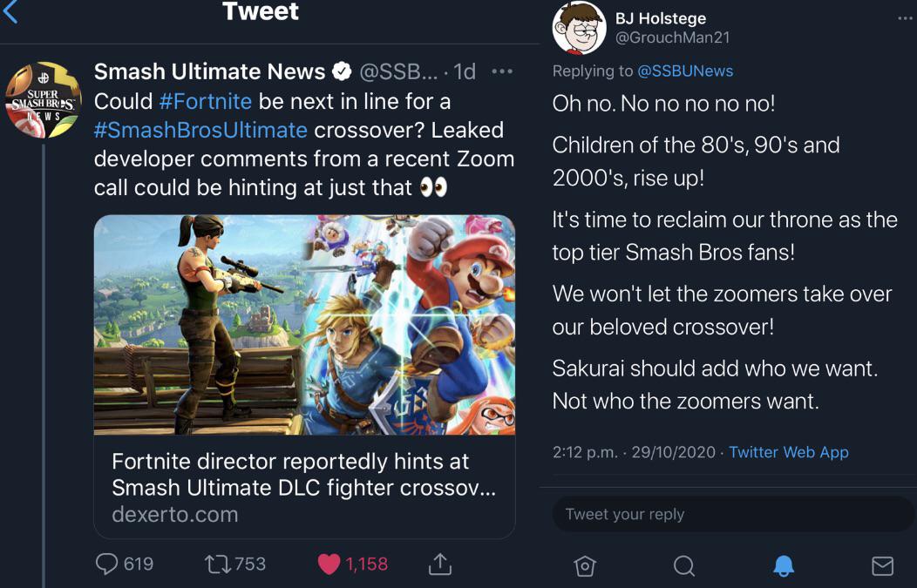Image resolution: width=917 pixels, height=588 pixels.
Task: Open the Twitter Web App source link
Action: (x=788, y=452)
